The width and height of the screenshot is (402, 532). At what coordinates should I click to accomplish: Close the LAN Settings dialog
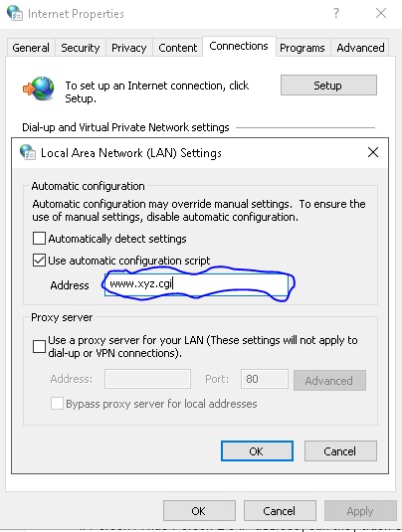373,152
